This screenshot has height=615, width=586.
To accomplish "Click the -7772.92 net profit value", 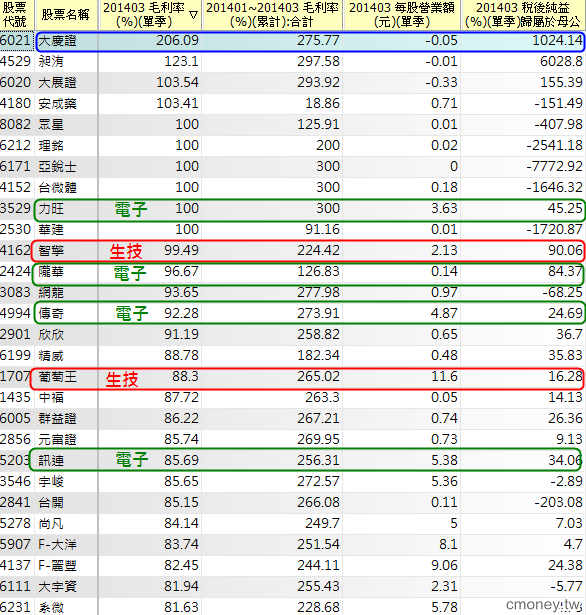I will [x=555, y=166].
